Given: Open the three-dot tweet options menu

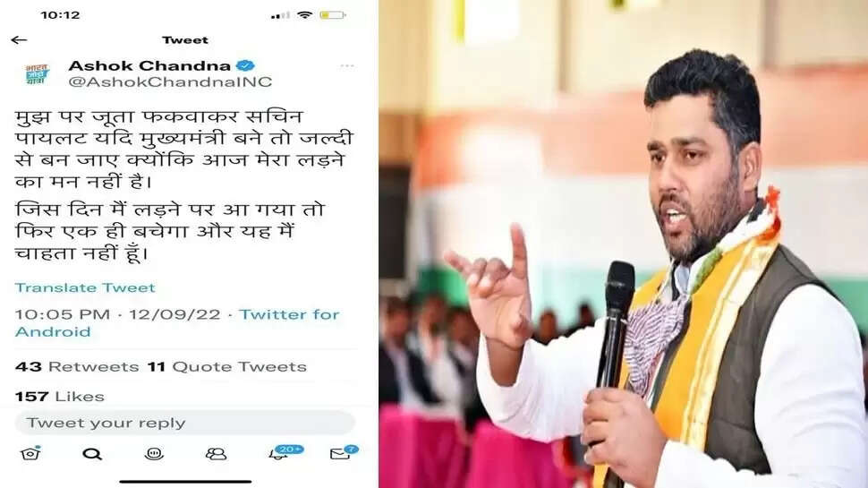Looking at the screenshot, I should [x=347, y=66].
